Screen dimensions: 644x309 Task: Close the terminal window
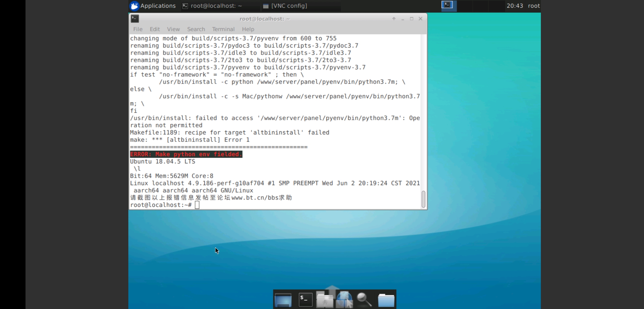click(x=421, y=19)
